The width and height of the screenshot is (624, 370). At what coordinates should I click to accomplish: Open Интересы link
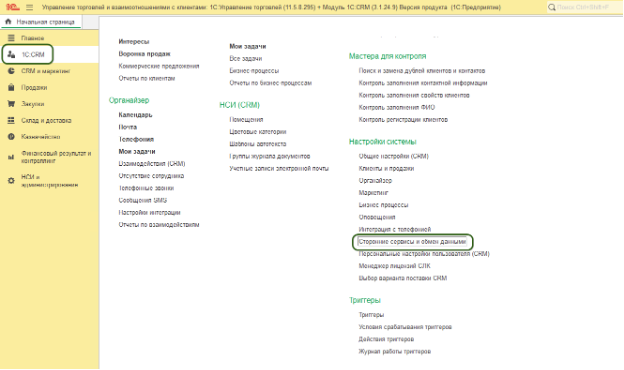(x=134, y=41)
